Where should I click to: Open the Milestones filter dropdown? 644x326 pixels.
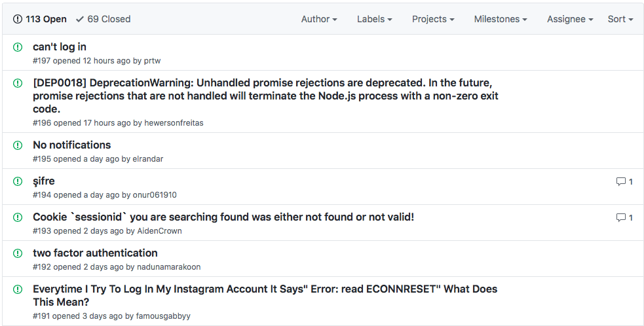point(501,19)
